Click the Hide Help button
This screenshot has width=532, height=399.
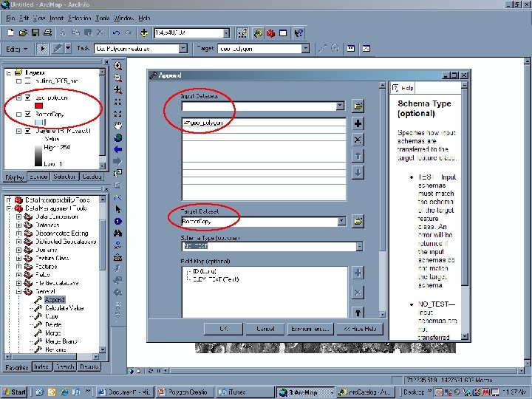360,329
